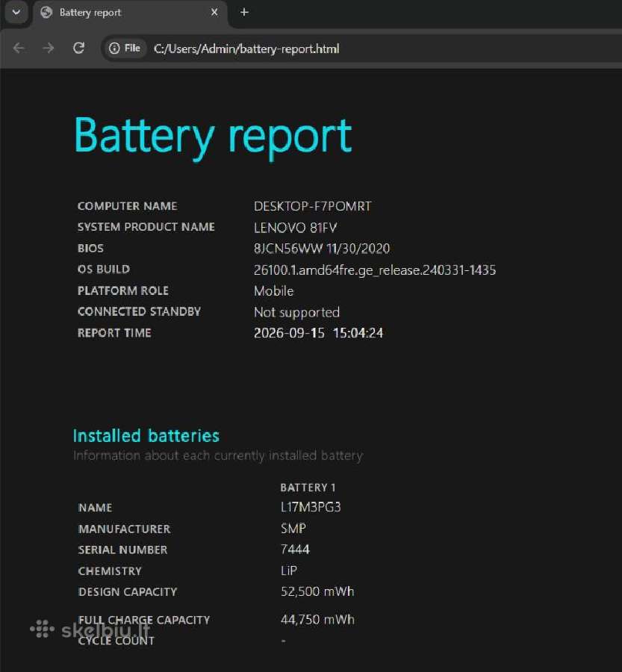This screenshot has width=622, height=672.
Task: Select OS build value 26100.1.amd64fre.ge_release
Action: point(375,270)
